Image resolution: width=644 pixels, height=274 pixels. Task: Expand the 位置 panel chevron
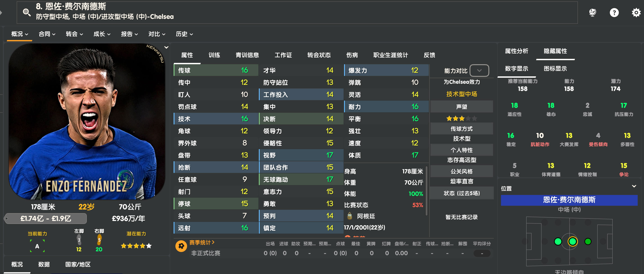coord(634,186)
